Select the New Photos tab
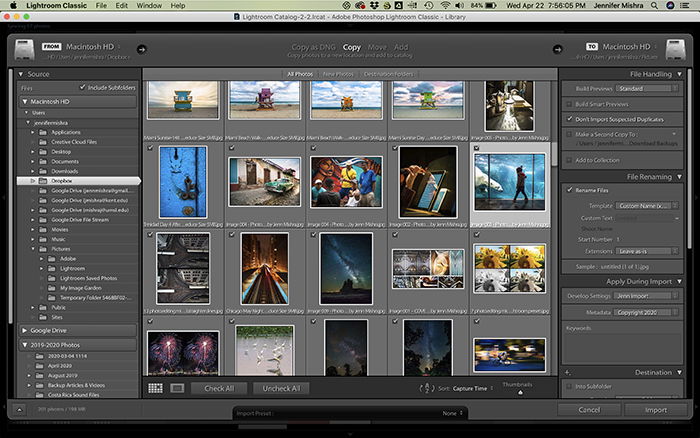700x438 pixels. point(338,74)
